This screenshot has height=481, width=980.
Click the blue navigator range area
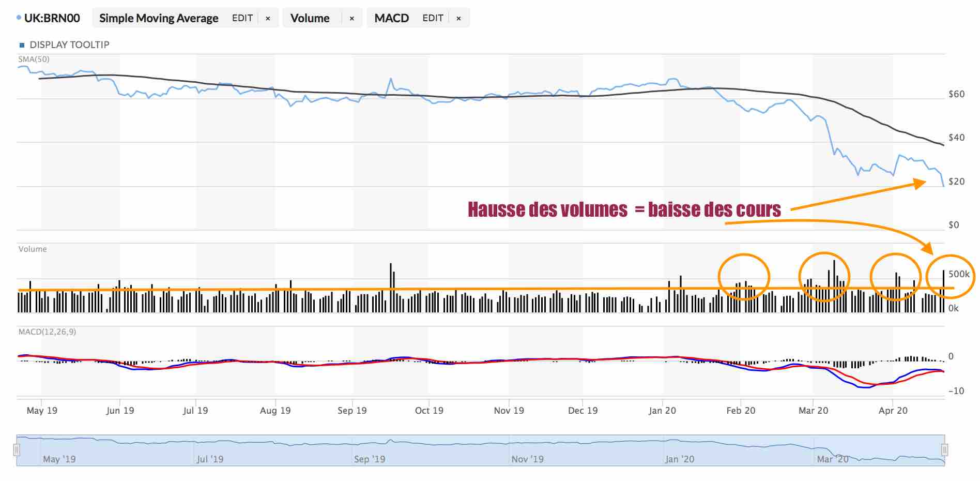coord(481,450)
